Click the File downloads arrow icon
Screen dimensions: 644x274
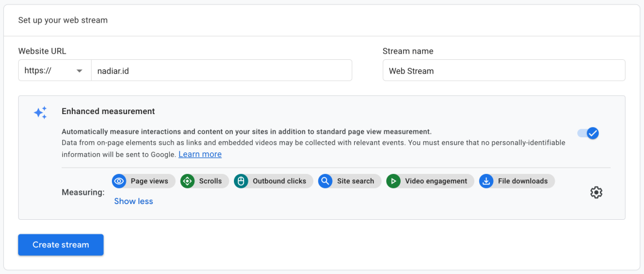pyautogui.click(x=486, y=181)
